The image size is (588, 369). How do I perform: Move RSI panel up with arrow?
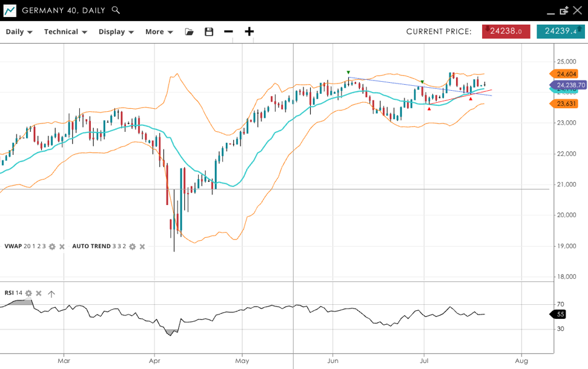coord(51,294)
